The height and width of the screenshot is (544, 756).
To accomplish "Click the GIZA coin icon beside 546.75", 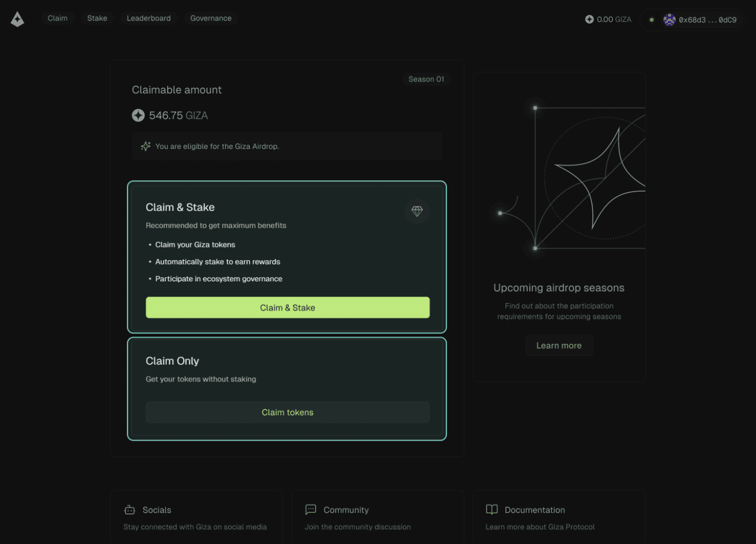I will [x=138, y=116].
